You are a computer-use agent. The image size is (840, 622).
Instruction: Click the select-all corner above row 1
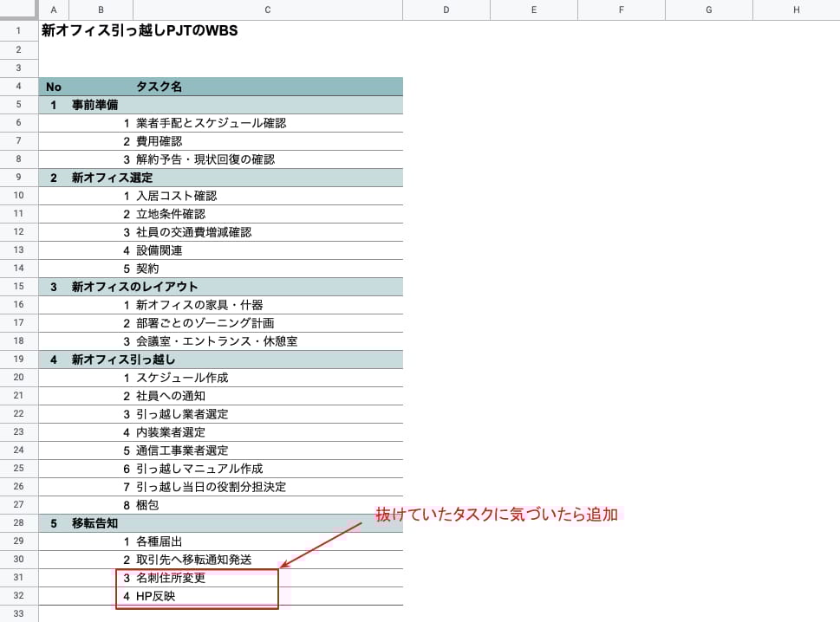pyautogui.click(x=19, y=9)
